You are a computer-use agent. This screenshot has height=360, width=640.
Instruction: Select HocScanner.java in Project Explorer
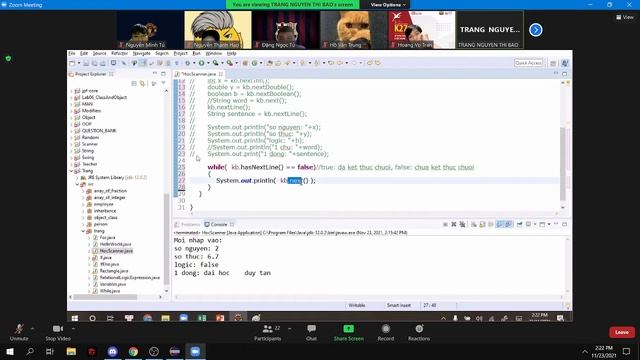(116, 251)
